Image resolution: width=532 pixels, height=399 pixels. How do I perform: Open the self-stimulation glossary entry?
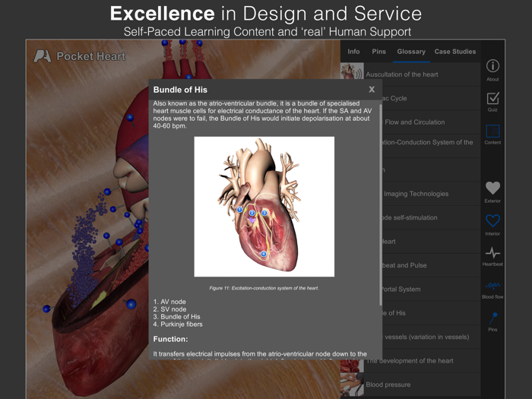click(x=431, y=217)
